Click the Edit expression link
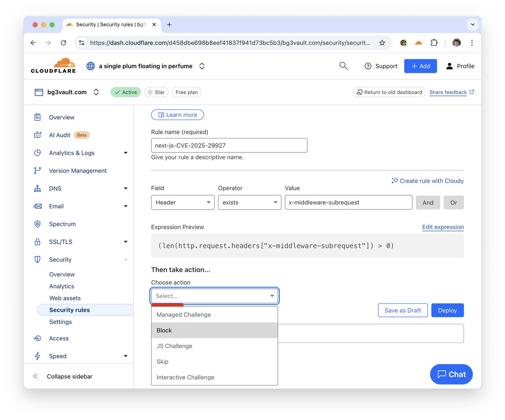Viewport: 505px width, 420px height. click(443, 227)
